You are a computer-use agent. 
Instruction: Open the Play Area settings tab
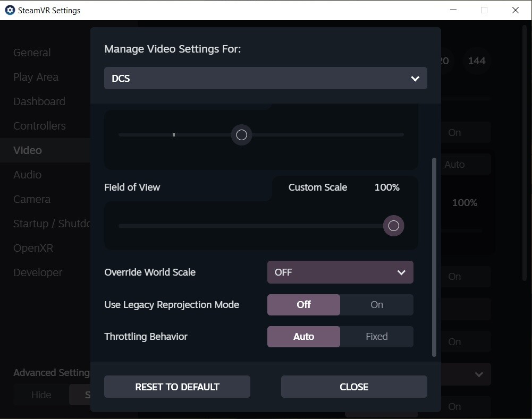[36, 77]
